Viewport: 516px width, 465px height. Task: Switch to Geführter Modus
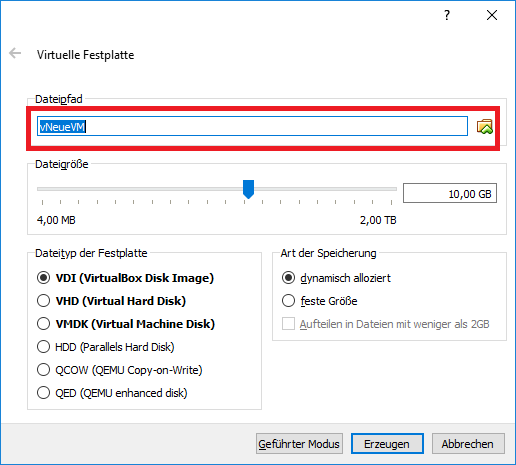pos(299,444)
